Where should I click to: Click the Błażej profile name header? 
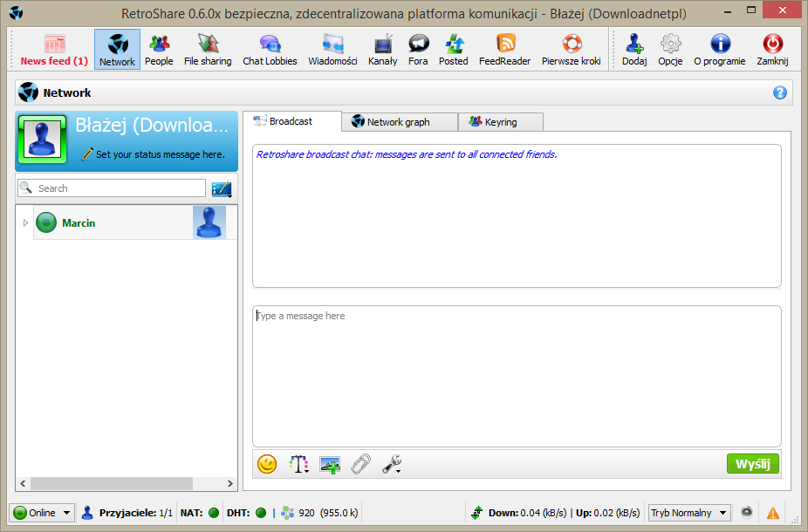point(152,125)
